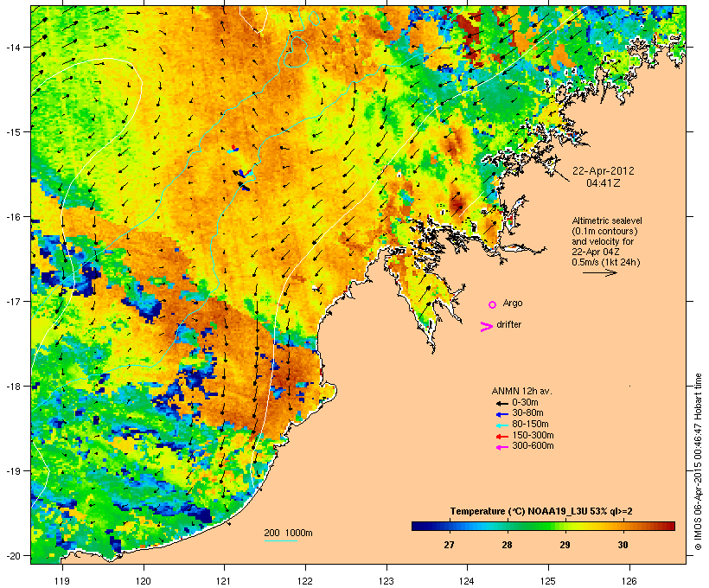Image resolution: width=709 pixels, height=588 pixels.
Task: Click the red 150-300m legend arrow
Action: click(501, 436)
